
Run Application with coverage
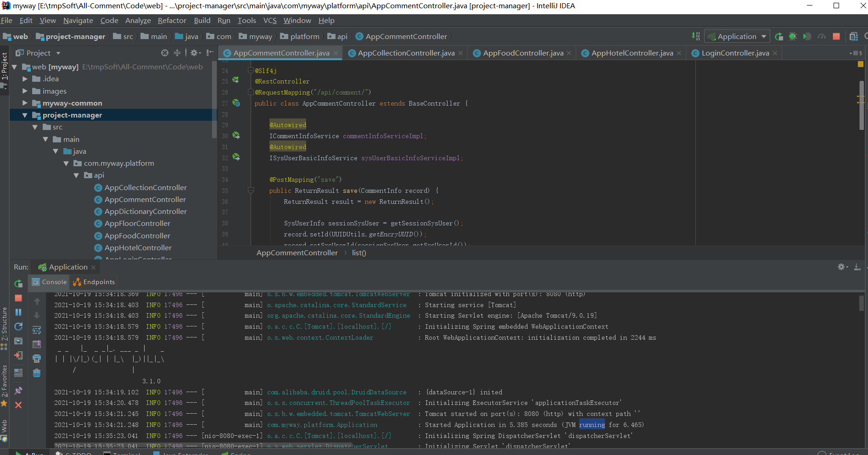point(807,36)
